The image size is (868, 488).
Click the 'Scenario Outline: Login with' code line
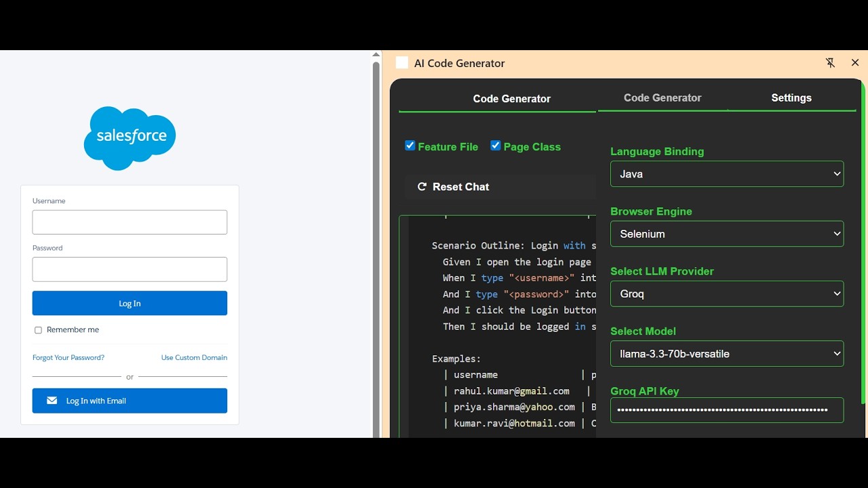pos(513,245)
